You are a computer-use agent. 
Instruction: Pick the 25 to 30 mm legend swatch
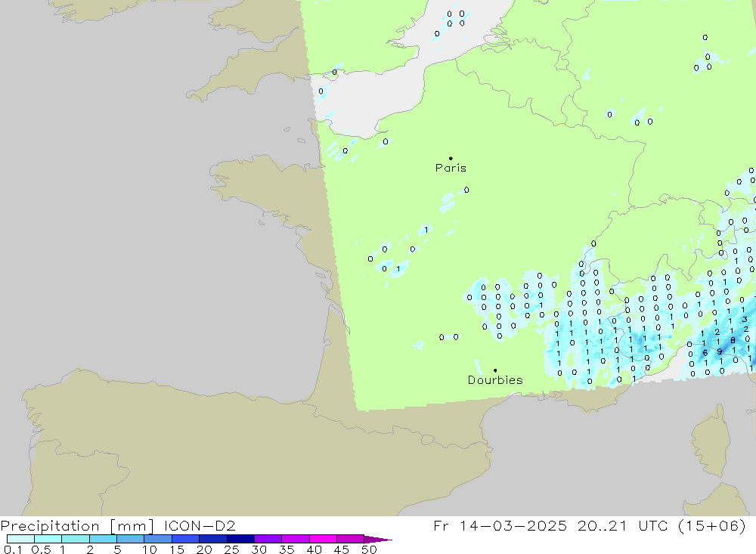point(240,539)
